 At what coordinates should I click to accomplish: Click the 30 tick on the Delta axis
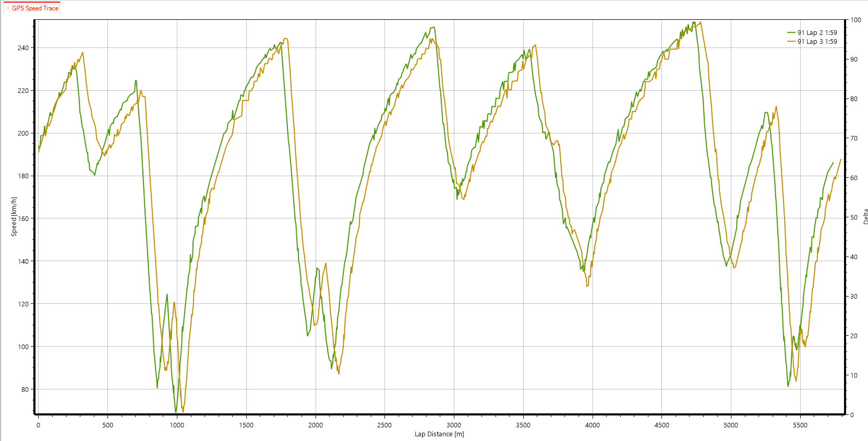pyautogui.click(x=854, y=297)
